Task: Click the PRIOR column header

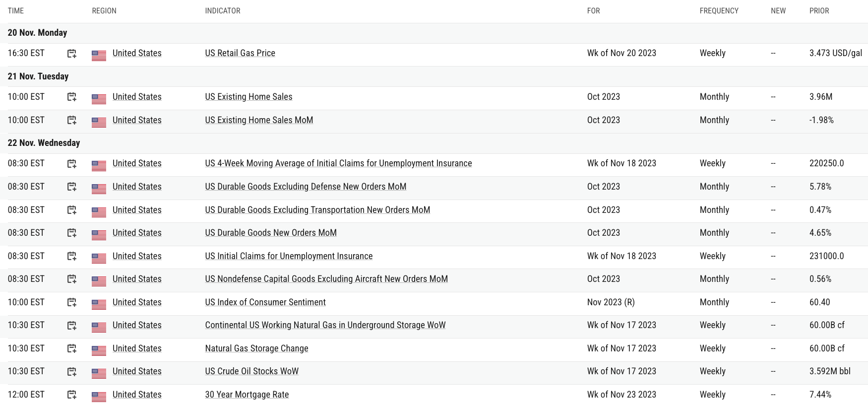Action: point(819,11)
